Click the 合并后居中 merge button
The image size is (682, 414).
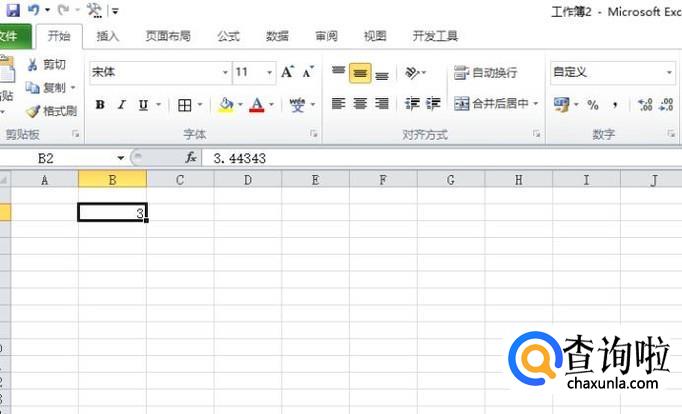[x=496, y=104]
